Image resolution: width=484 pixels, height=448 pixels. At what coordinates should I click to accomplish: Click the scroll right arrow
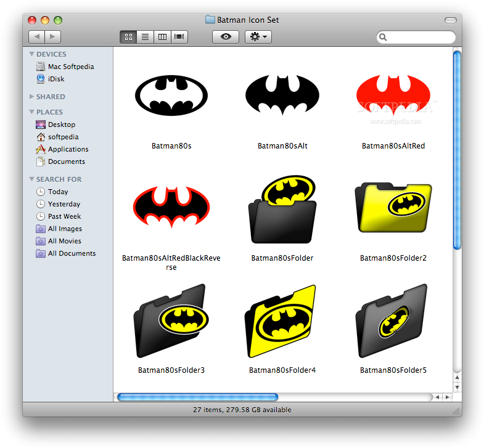tap(448, 397)
